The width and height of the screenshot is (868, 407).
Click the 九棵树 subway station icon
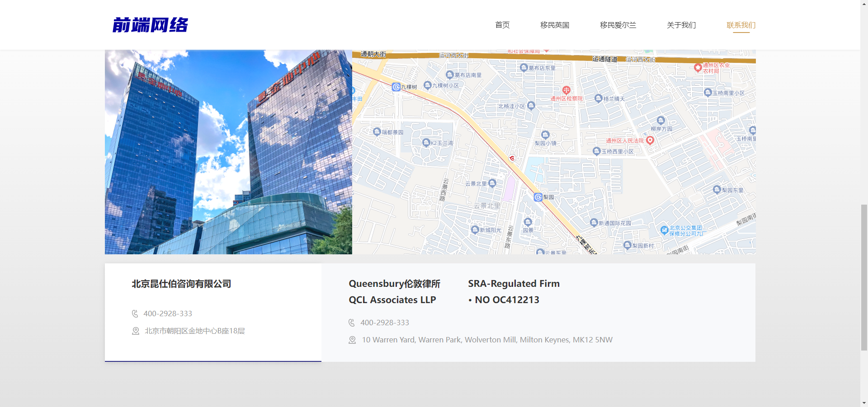(x=396, y=87)
